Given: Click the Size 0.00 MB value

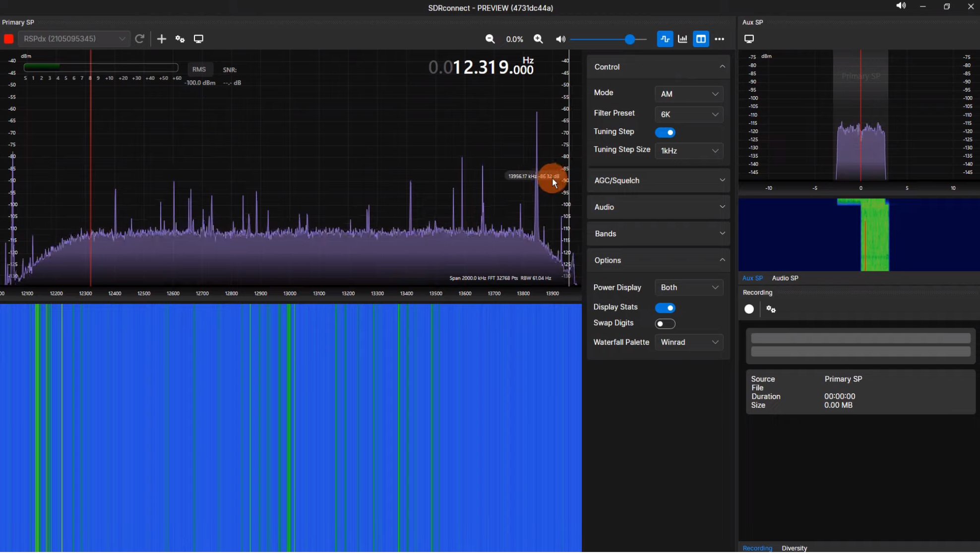Looking at the screenshot, I should point(838,406).
